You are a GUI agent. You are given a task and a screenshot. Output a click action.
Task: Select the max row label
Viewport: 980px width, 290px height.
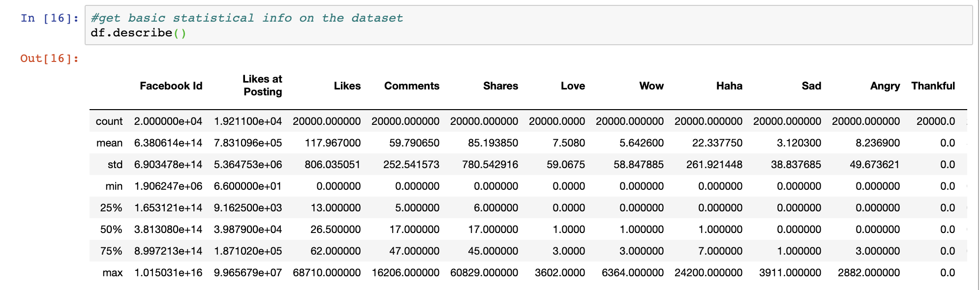coord(112,273)
